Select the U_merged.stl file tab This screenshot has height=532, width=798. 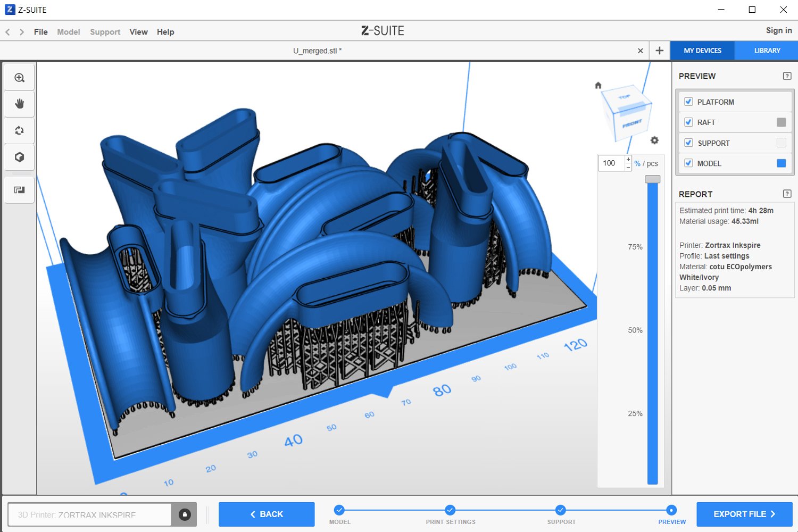coord(318,51)
